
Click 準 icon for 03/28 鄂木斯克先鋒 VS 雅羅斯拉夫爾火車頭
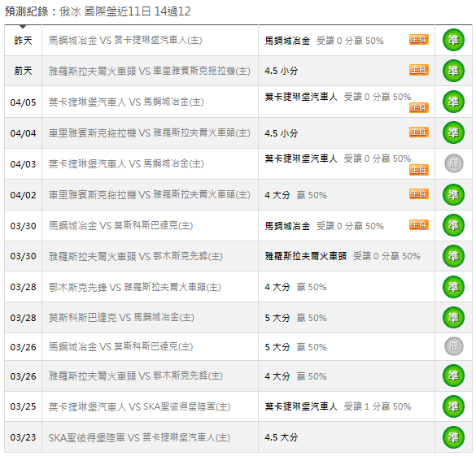453,287
